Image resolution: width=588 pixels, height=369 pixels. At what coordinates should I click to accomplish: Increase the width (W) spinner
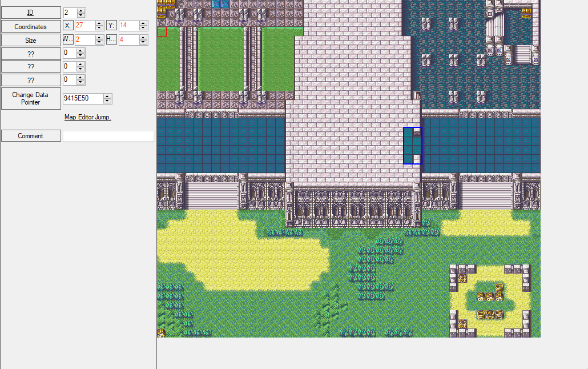click(99, 37)
